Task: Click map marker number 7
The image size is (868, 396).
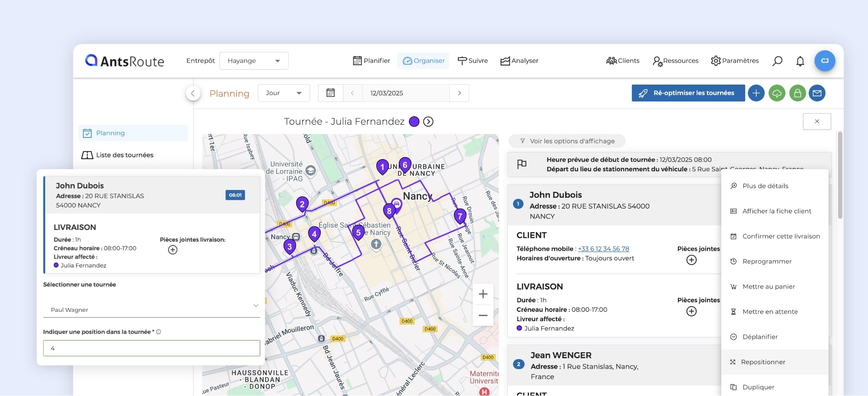Action: (460, 216)
